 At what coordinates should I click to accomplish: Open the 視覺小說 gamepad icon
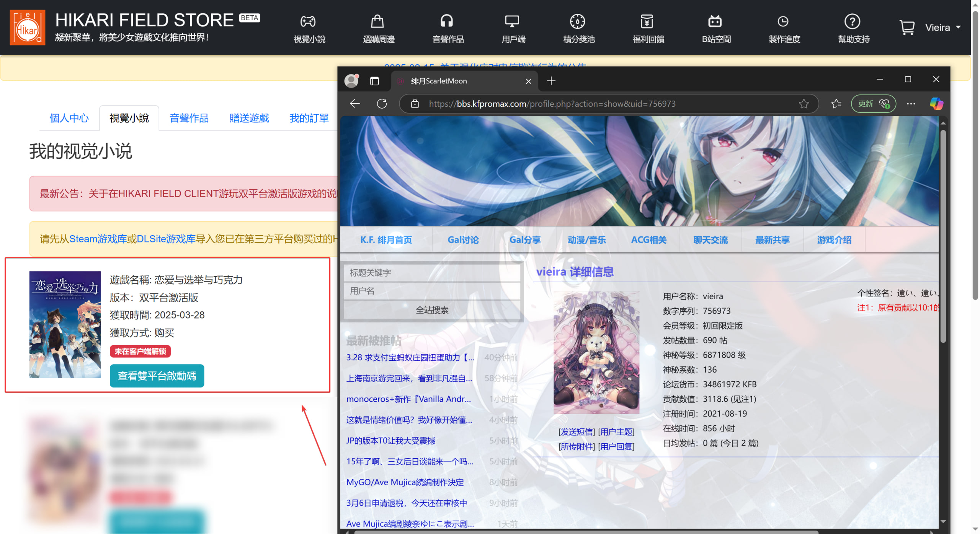(308, 21)
